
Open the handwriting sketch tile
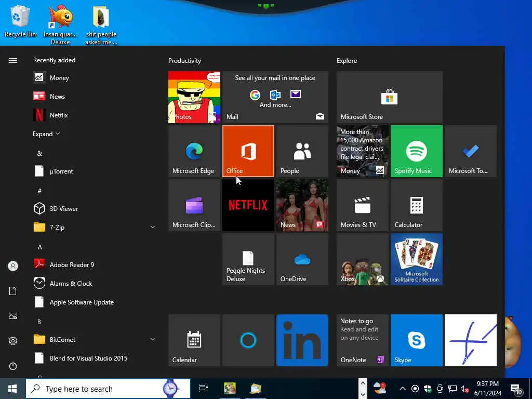pyautogui.click(x=471, y=340)
